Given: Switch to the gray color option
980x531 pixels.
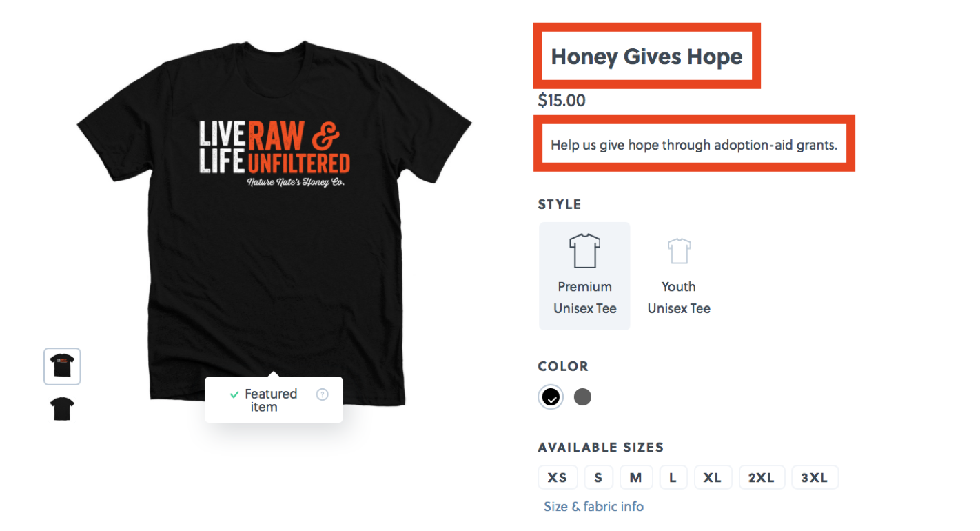Looking at the screenshot, I should (582, 397).
